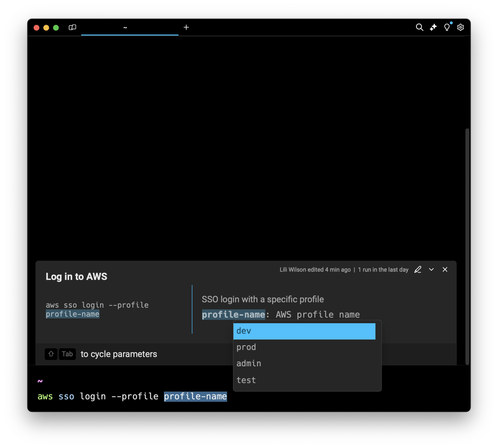Click the vertical scrollbar on the right
This screenshot has height=448, width=498.
(x=467, y=246)
